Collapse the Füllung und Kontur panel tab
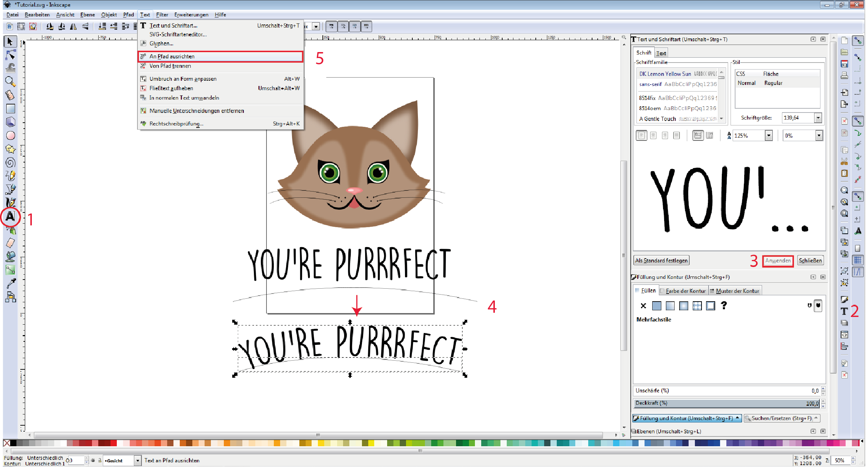 click(x=687, y=418)
